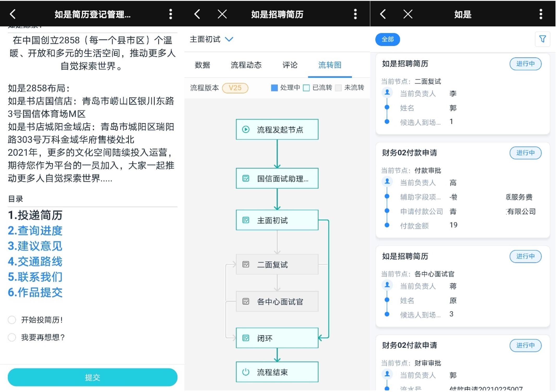
Task: Open three-dot menu in 如是招聘简历 header
Action: coord(355,14)
